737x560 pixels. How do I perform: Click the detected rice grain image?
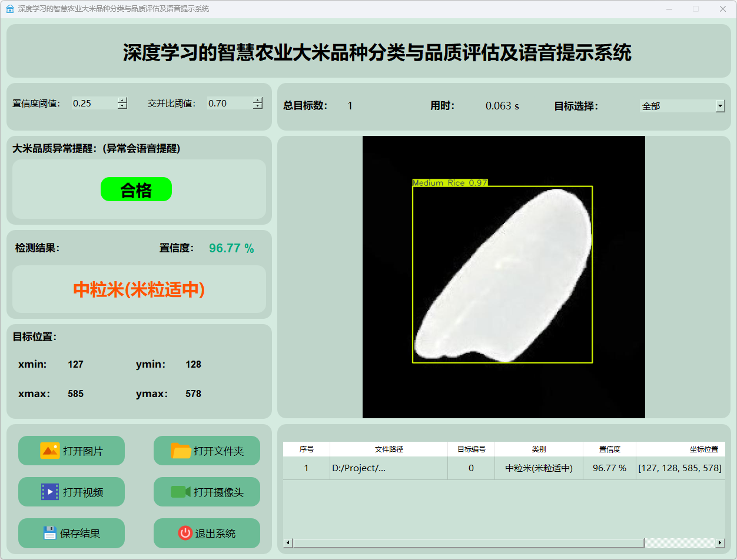click(503, 276)
